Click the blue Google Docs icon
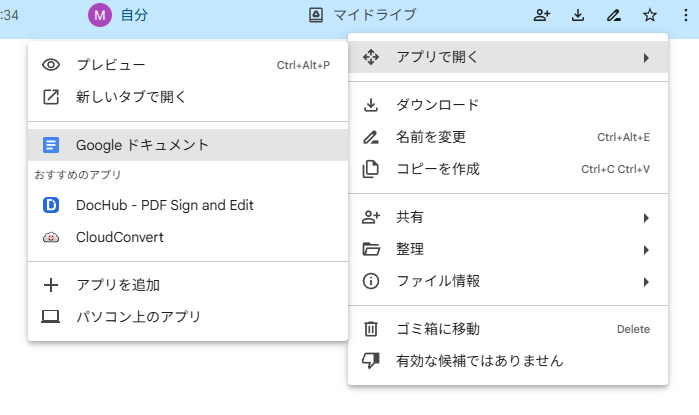Viewport: 699px width, 415px height. click(51, 145)
